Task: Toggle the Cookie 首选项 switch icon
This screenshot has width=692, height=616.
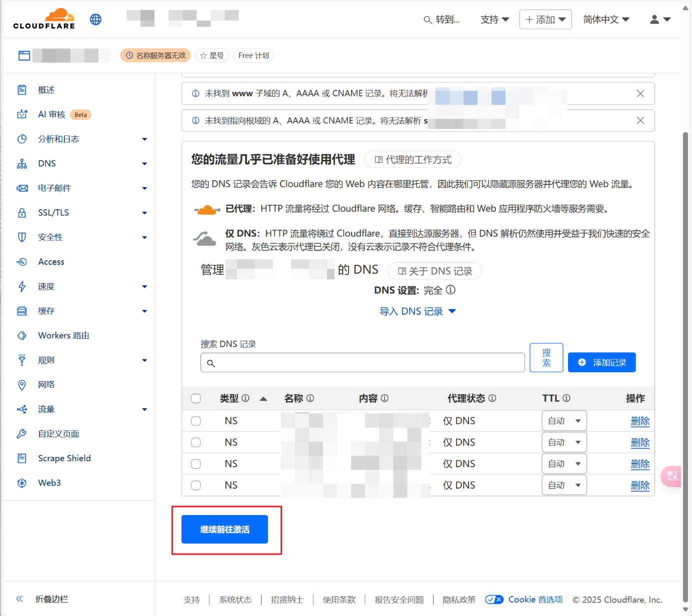Action: (x=494, y=600)
